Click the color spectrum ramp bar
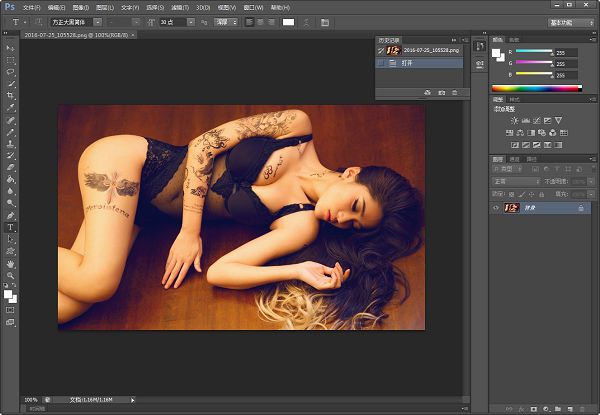 click(x=536, y=88)
